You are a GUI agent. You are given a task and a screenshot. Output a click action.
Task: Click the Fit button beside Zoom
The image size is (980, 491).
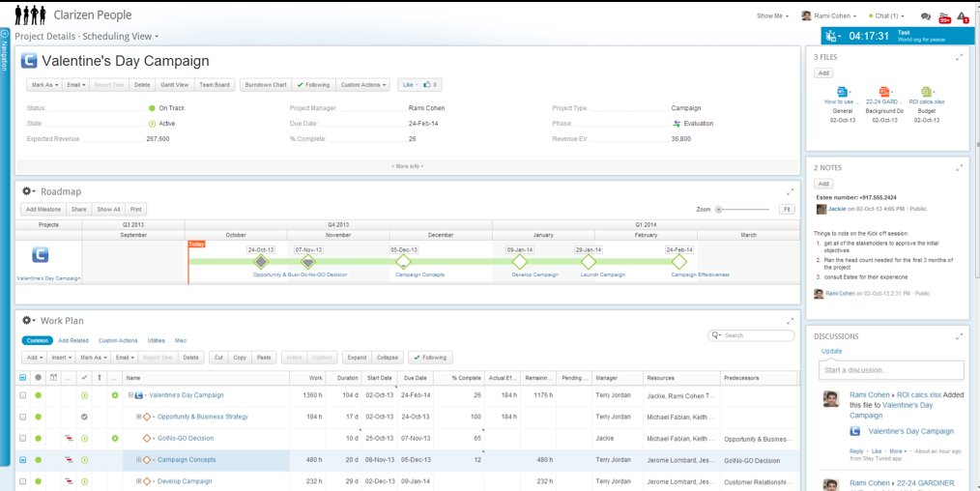pos(787,210)
